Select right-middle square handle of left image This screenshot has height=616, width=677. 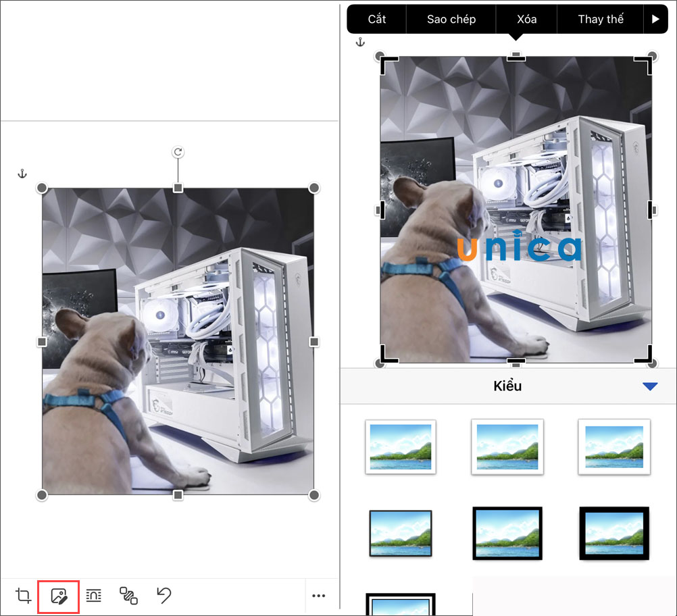click(314, 342)
